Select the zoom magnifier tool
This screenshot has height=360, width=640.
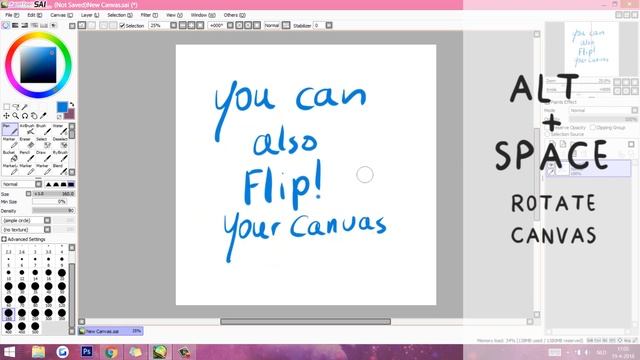(x=16, y=116)
